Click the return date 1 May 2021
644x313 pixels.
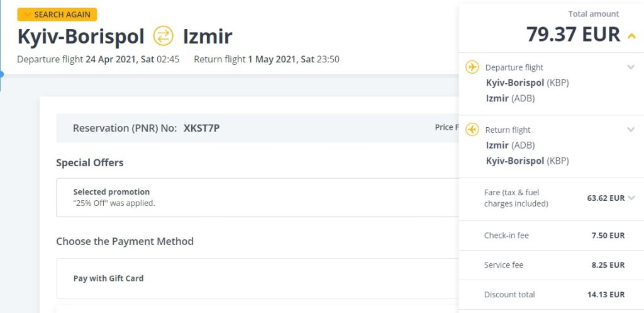(x=280, y=60)
